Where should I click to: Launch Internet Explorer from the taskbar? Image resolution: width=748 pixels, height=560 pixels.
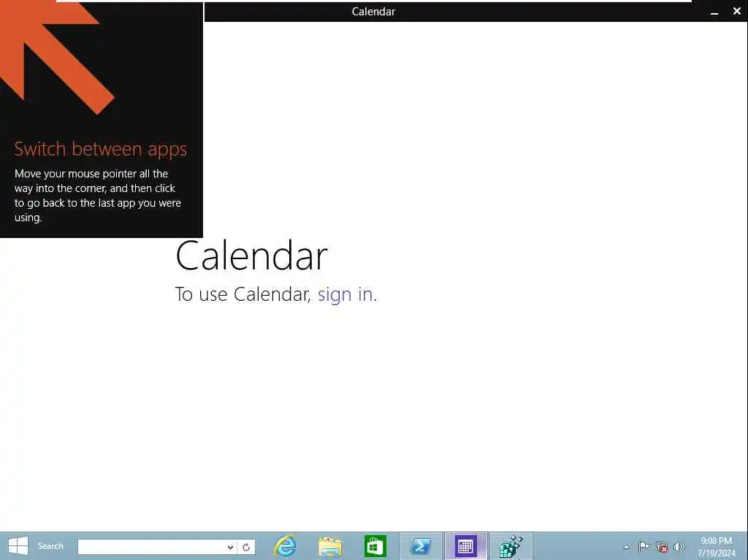coord(286,546)
